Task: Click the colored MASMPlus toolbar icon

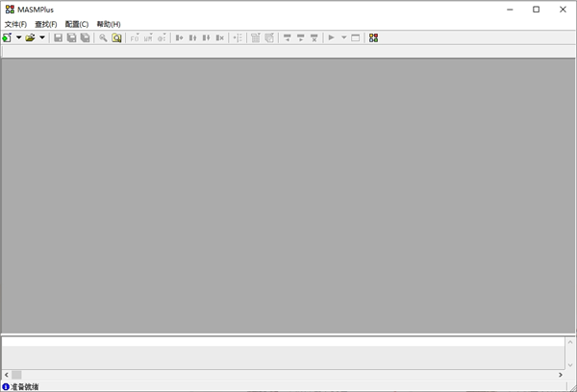Action: (373, 37)
